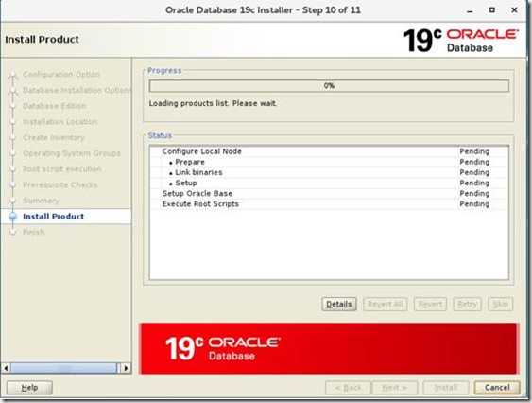
Task: Select the Configure Local Node status row
Action: pyautogui.click(x=329, y=151)
